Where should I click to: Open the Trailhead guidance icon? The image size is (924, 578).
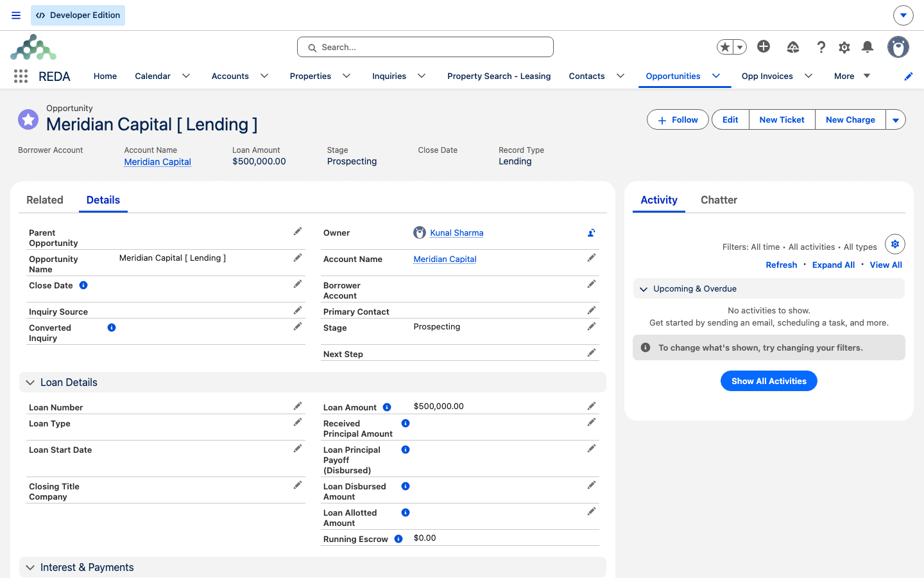click(793, 47)
